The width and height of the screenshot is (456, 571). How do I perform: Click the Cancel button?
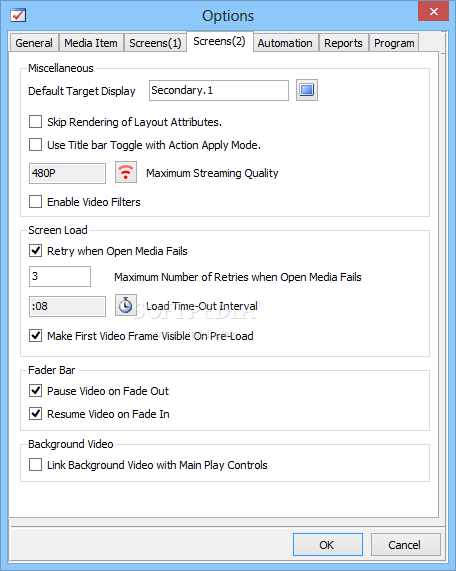[406, 545]
